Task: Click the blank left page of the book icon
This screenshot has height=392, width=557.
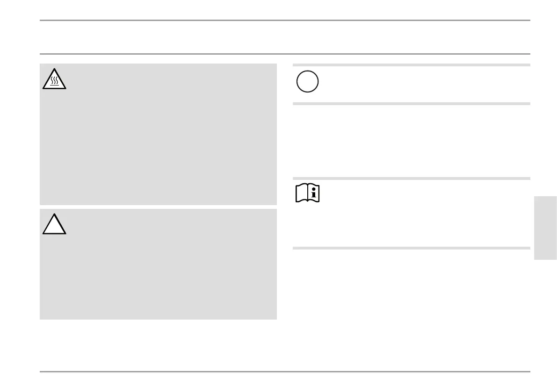Action: pyautogui.click(x=302, y=193)
